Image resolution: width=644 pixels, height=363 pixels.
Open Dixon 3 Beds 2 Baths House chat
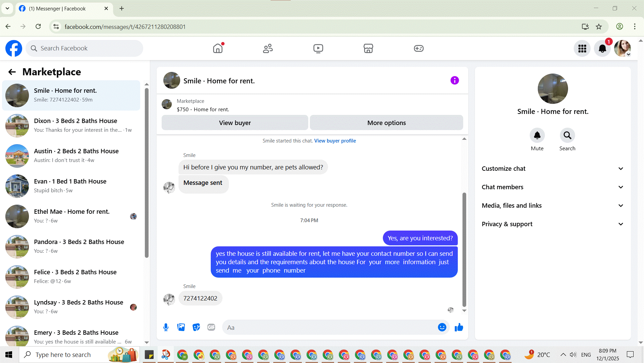[71, 126]
